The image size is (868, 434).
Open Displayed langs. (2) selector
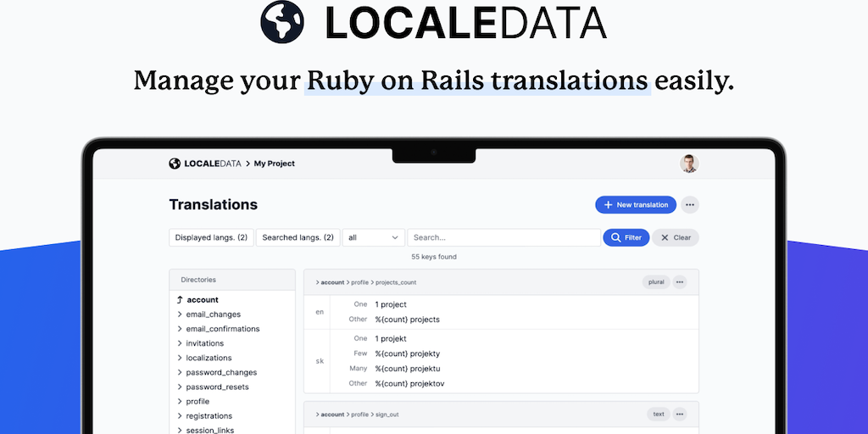click(211, 237)
